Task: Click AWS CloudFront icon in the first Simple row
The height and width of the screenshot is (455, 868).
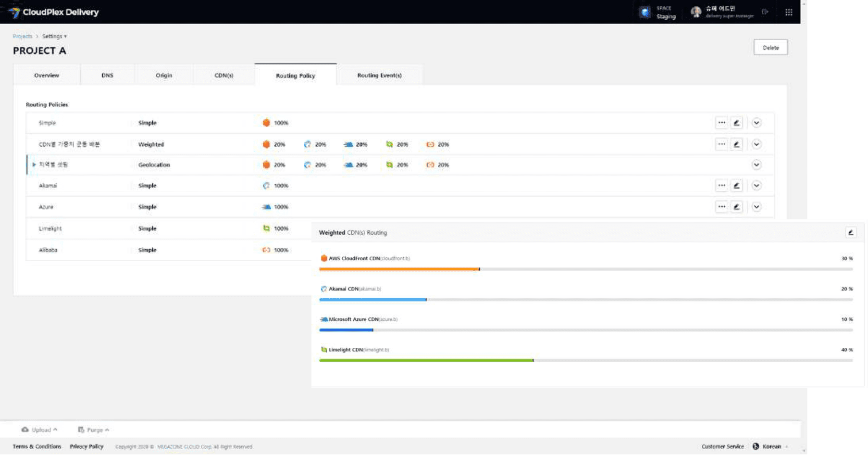Action: [266, 123]
